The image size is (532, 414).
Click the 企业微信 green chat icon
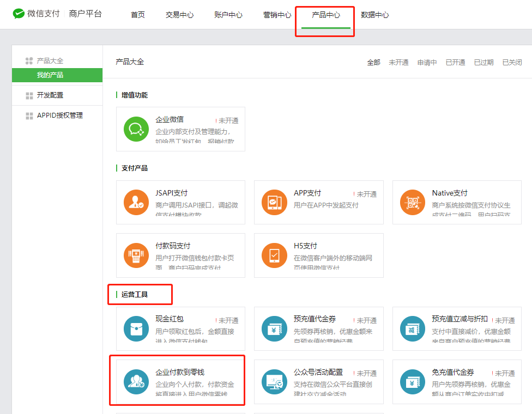pos(136,129)
